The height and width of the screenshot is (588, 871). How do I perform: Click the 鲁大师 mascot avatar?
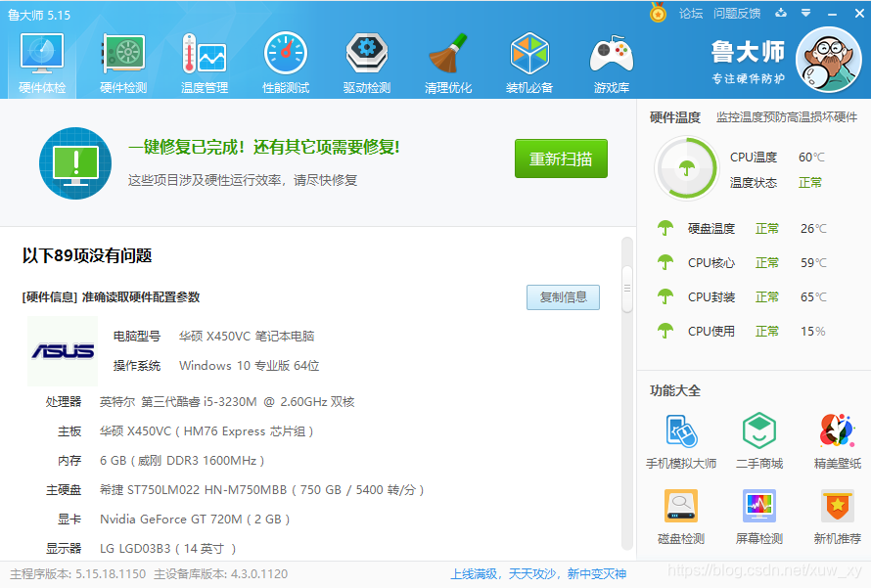828,60
